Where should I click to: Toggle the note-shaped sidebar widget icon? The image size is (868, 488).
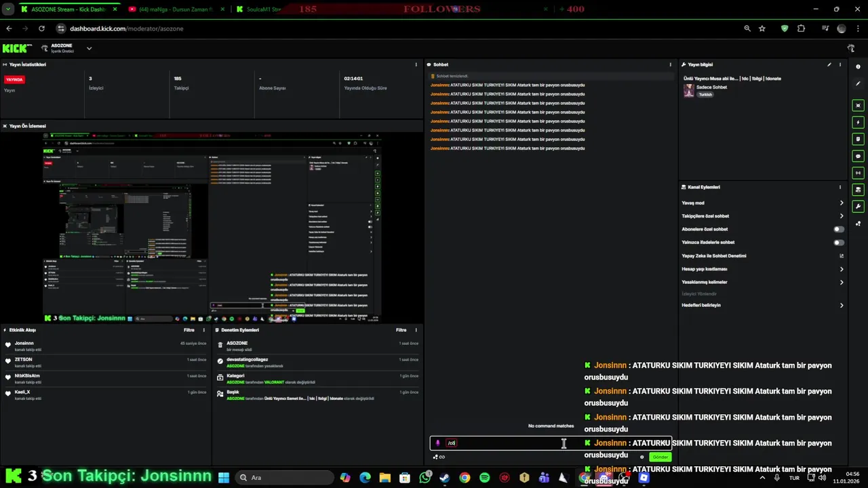(x=859, y=139)
